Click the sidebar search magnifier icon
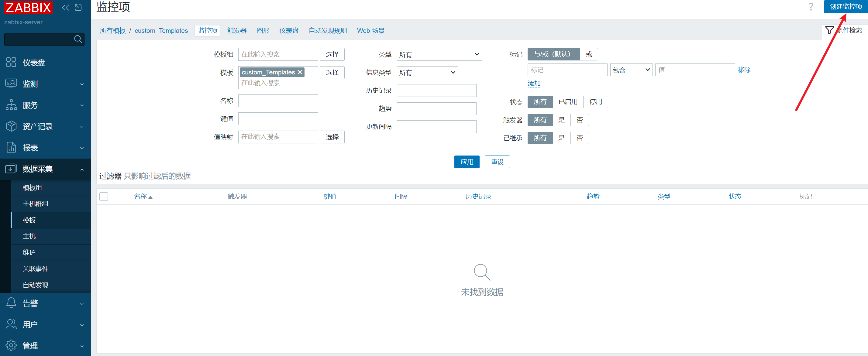Image resolution: width=868 pixels, height=356 pixels. click(78, 39)
